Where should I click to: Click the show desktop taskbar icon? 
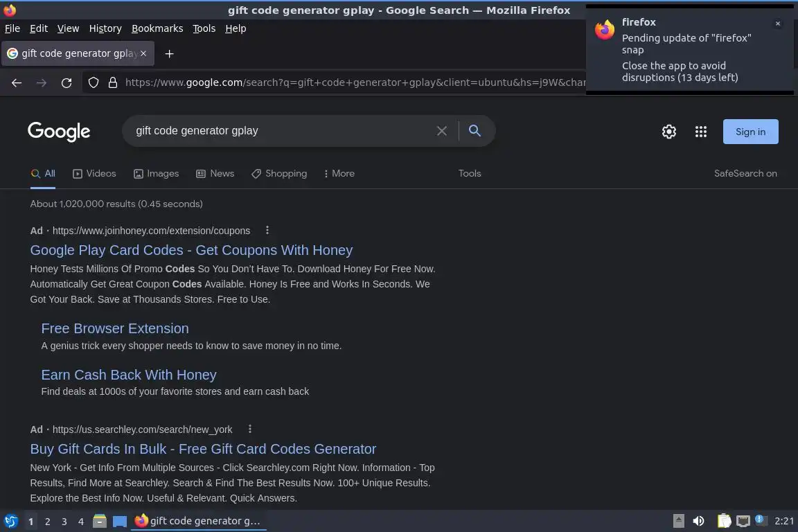coord(120,522)
